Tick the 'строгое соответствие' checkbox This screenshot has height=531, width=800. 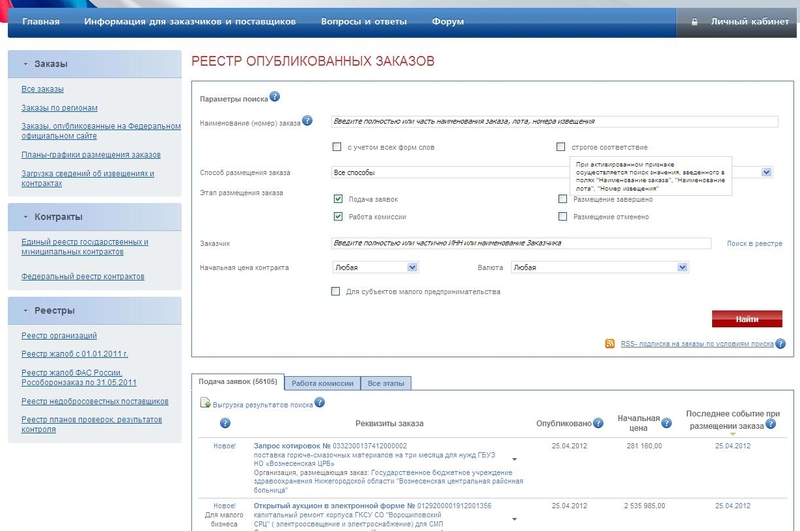click(561, 147)
